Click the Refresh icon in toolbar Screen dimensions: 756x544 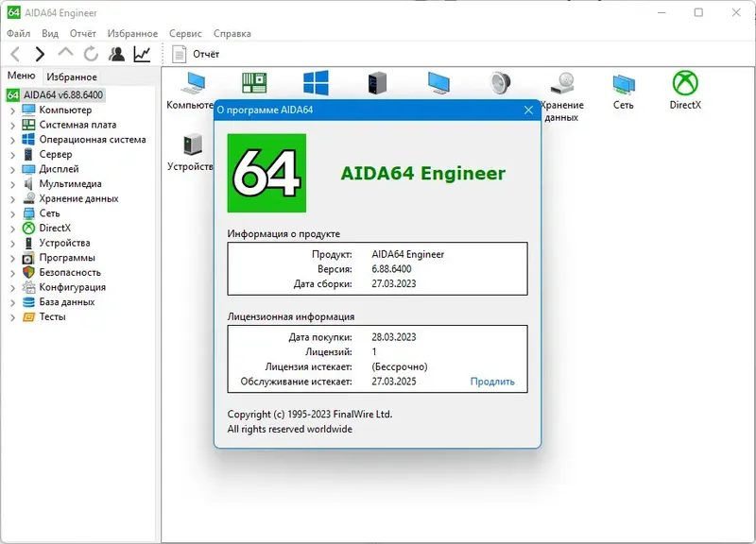(x=91, y=54)
